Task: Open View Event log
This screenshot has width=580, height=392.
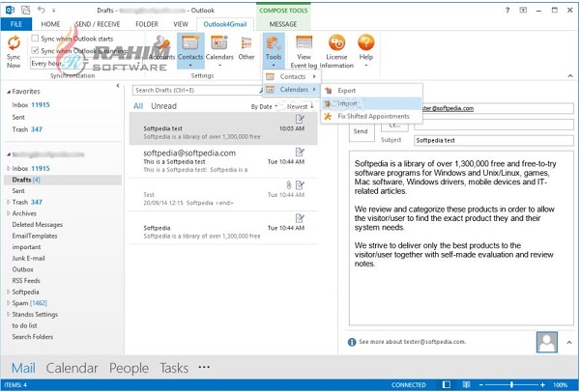Action: (304, 52)
